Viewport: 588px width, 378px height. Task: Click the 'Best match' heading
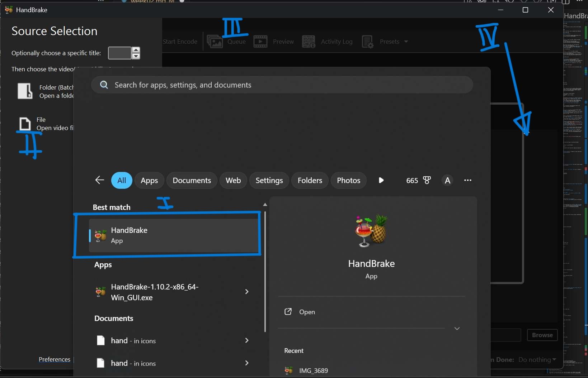coord(112,207)
